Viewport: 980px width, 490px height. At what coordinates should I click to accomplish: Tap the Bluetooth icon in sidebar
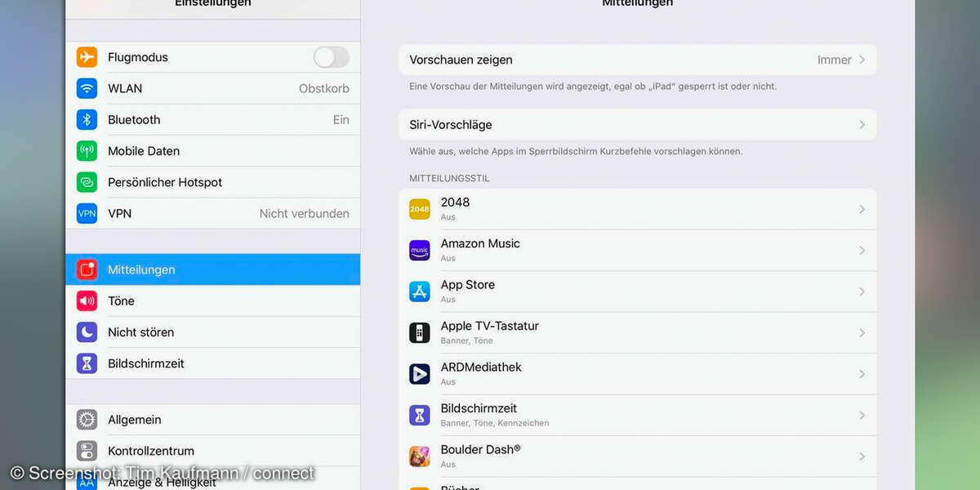click(87, 119)
